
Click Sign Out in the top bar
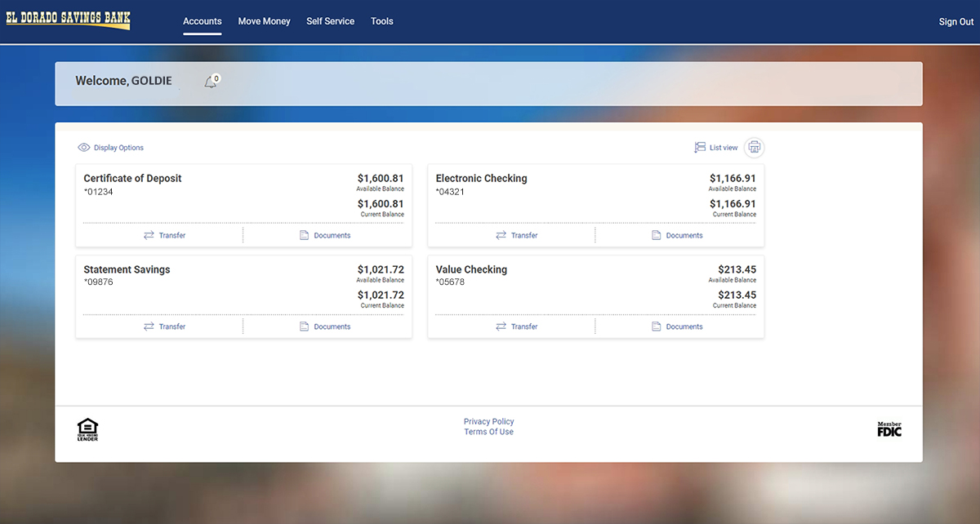955,21
